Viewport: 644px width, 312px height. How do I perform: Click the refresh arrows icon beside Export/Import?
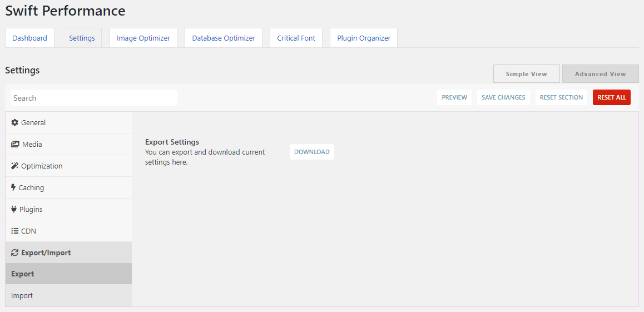15,252
